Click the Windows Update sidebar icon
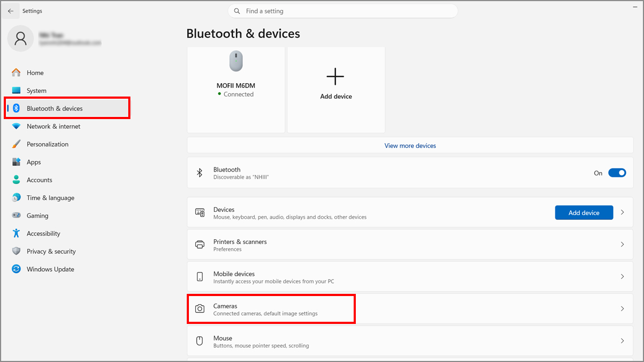Viewport: 644px width, 362px height. pos(16,269)
